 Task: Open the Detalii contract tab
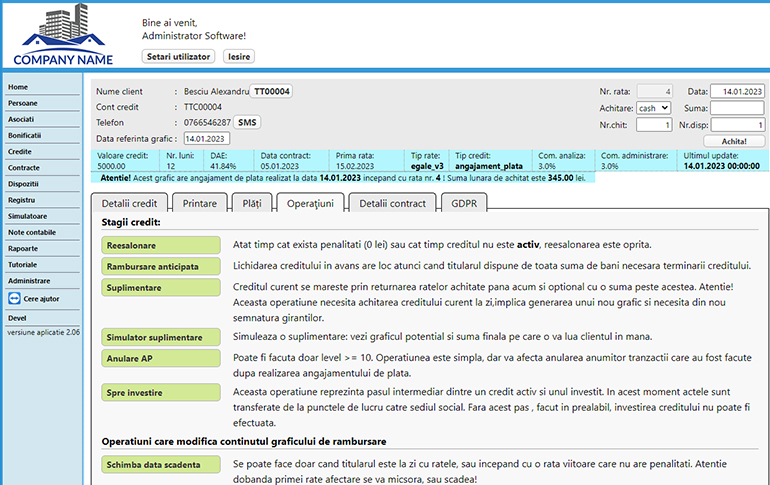point(392,203)
